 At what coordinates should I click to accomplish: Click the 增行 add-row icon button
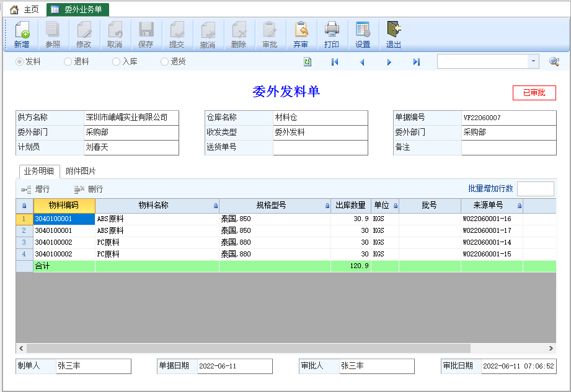tap(35, 189)
